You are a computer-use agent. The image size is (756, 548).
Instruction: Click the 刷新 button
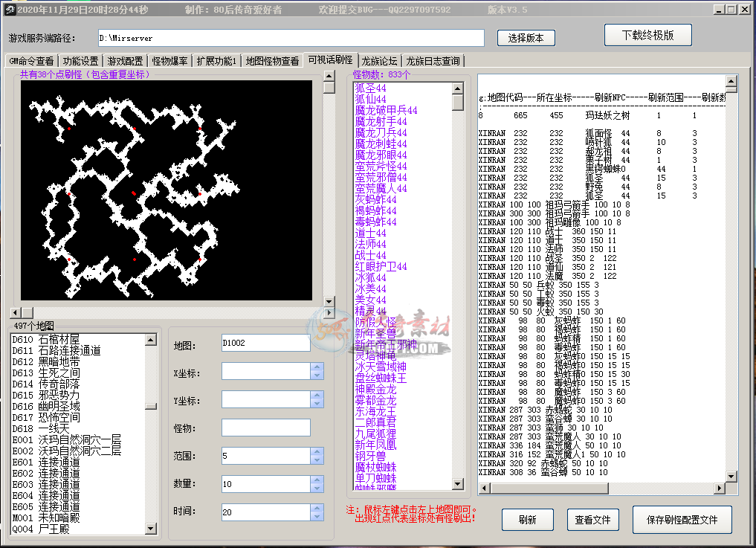pos(528,520)
